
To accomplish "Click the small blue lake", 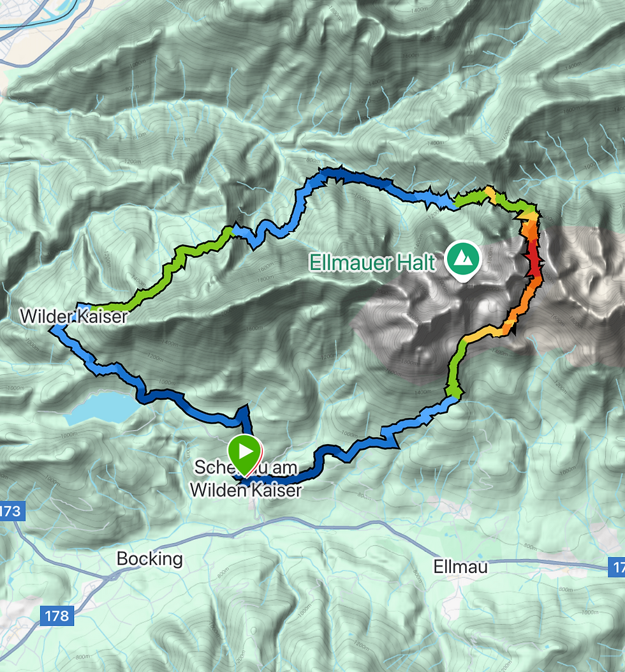I will click(103, 408).
